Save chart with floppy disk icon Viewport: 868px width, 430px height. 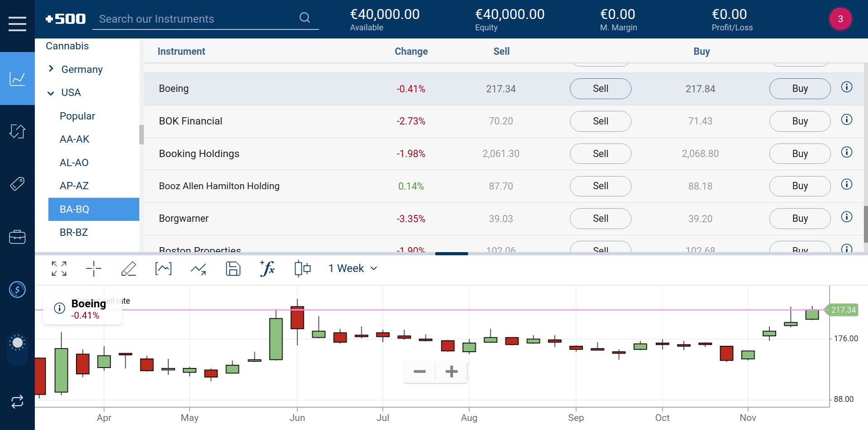point(233,268)
